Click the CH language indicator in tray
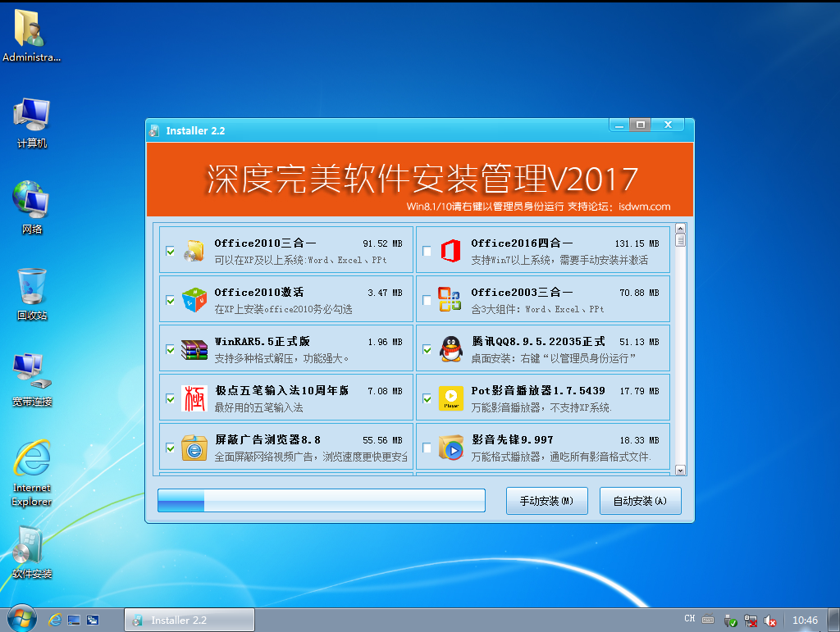Viewport: 840px width, 632px height. (689, 619)
